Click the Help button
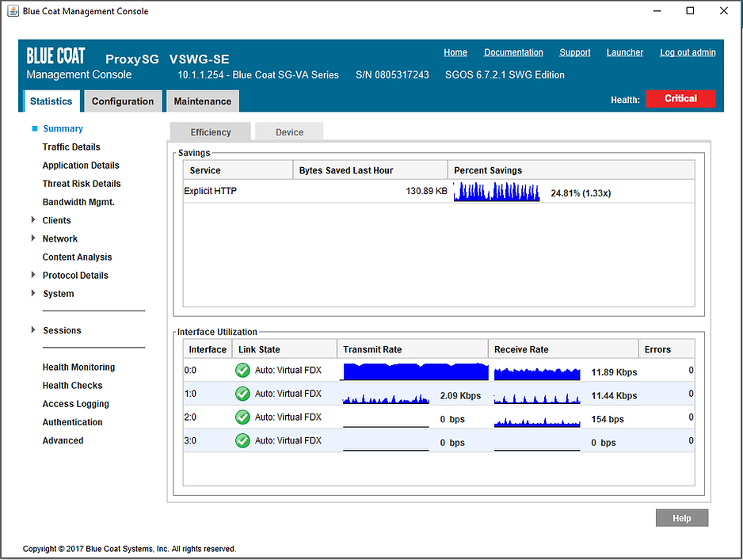Image resolution: width=743 pixels, height=560 pixels. [x=682, y=518]
